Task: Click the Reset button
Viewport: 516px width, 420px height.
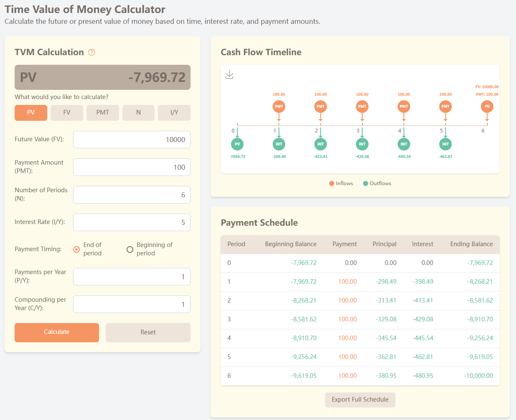Action: pyautogui.click(x=148, y=332)
